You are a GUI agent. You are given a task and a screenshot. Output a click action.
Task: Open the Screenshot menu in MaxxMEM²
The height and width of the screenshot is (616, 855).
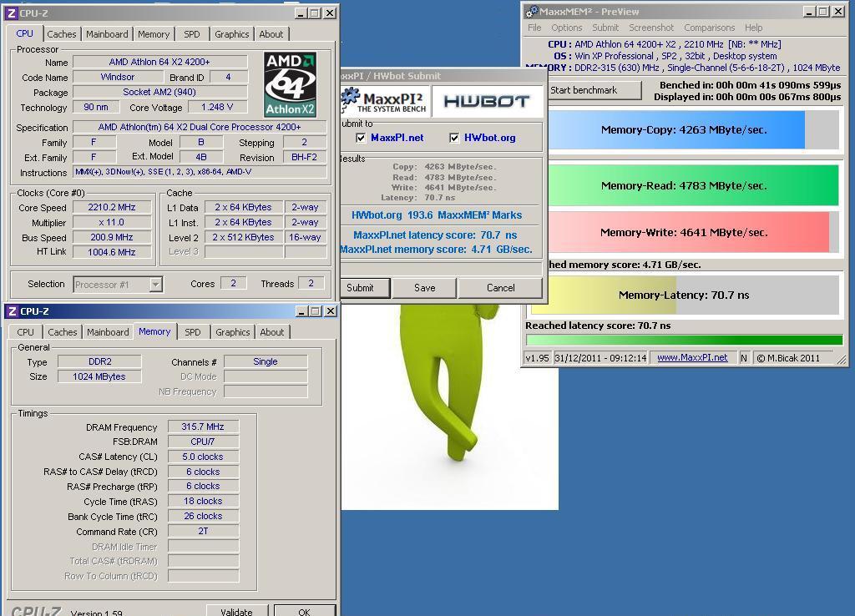[x=651, y=28]
